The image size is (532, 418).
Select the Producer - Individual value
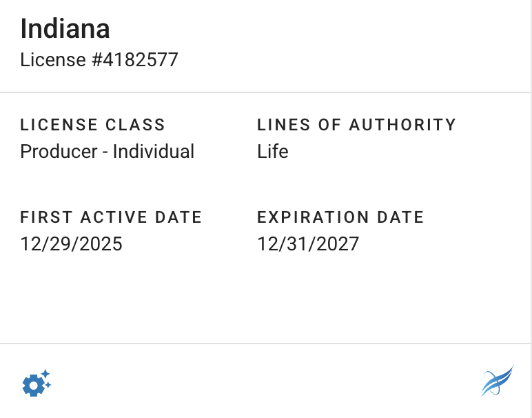108,151
